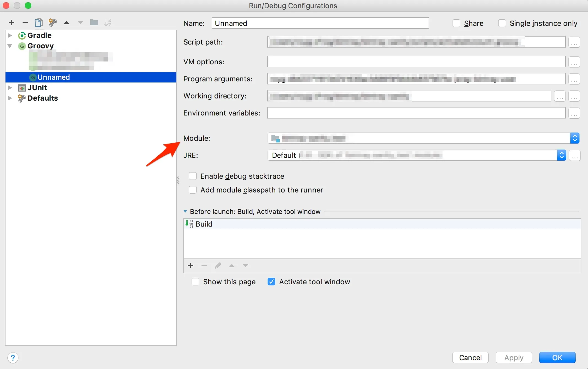Click the edit defaults wrench icon

[x=53, y=23]
